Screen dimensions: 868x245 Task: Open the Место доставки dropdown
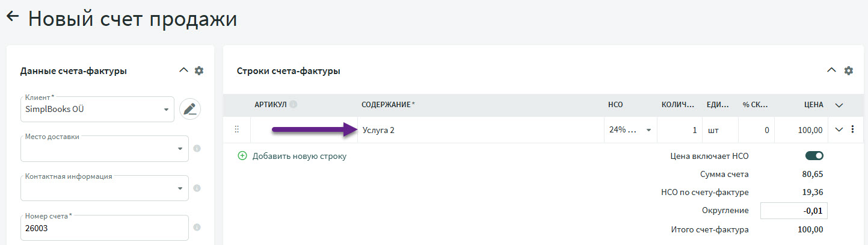point(180,149)
